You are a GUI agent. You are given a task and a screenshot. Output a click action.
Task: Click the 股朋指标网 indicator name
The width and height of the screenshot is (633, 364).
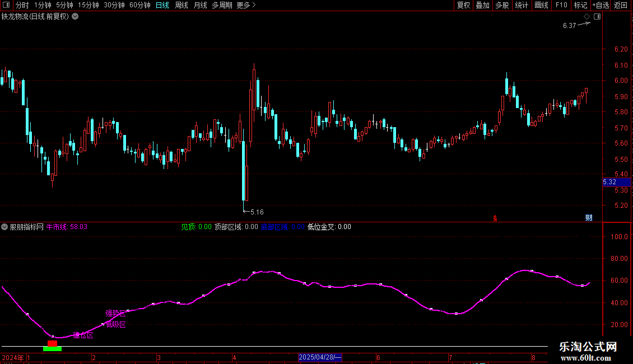click(27, 227)
